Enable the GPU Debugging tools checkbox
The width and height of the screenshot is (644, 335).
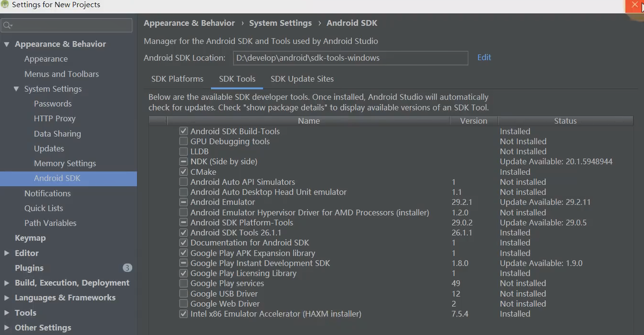[184, 142]
